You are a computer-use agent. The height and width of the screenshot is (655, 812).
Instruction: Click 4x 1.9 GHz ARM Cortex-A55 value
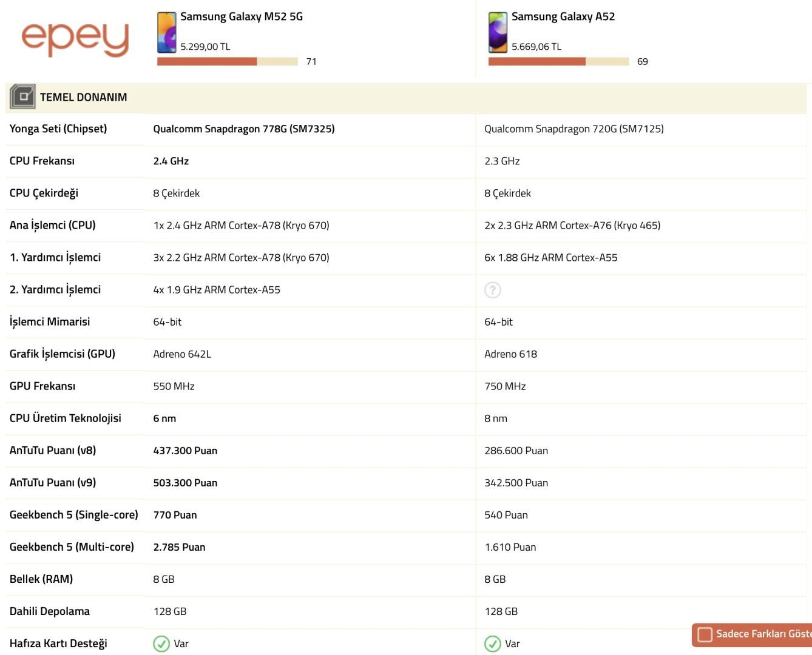[217, 289]
